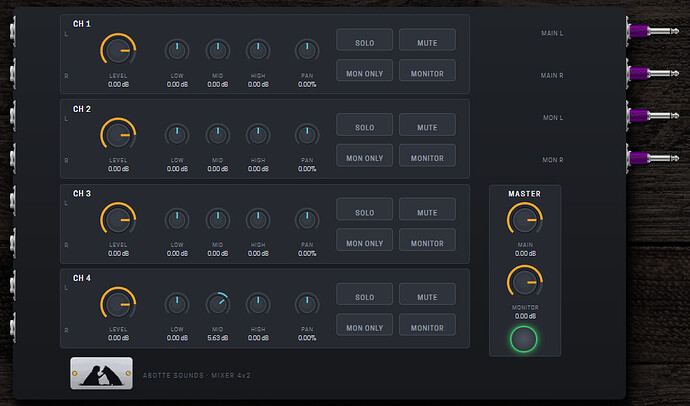Enable MON ONLY on CH 3
Image resolution: width=690 pixels, height=406 pixels.
pos(364,240)
